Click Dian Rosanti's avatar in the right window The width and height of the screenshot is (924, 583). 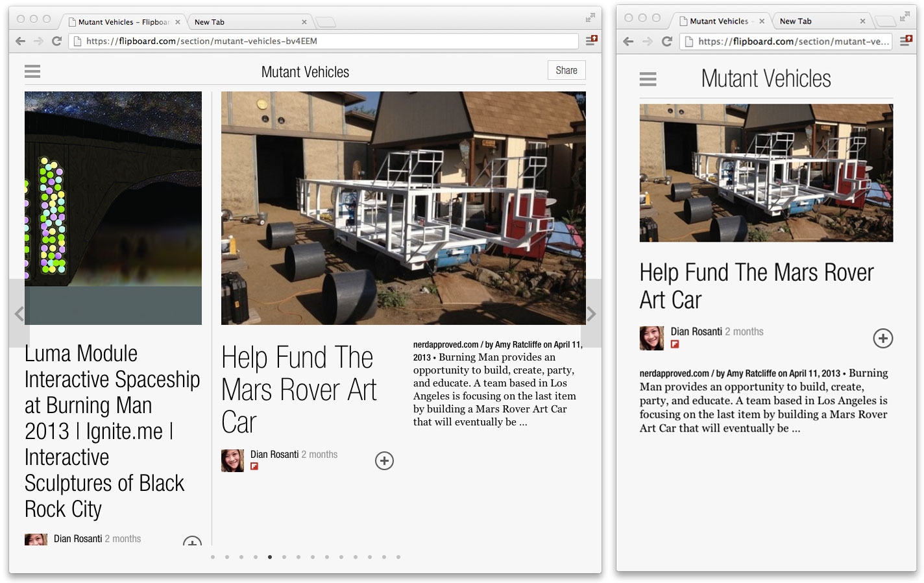click(651, 338)
